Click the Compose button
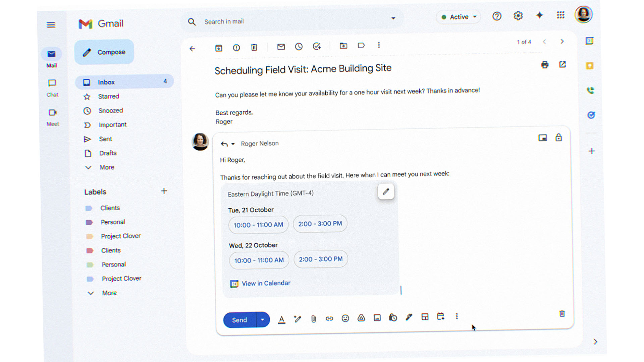 tap(104, 52)
